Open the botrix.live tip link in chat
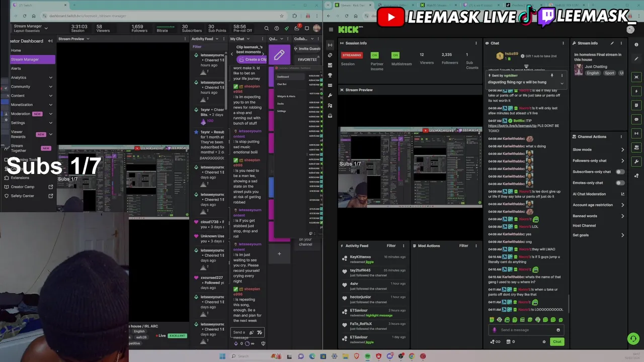 (512, 126)
